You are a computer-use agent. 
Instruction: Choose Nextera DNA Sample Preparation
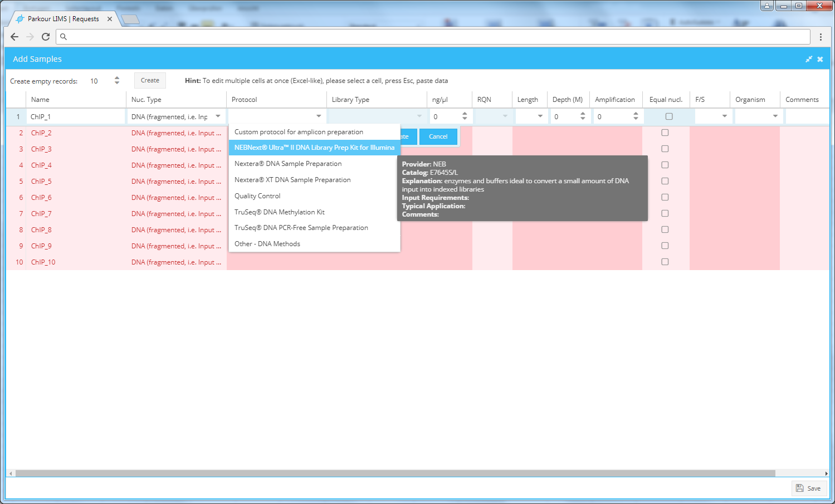(314, 164)
